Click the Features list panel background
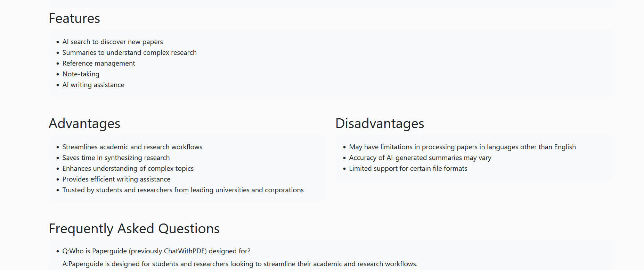The height and width of the screenshot is (270, 644). coord(382,63)
